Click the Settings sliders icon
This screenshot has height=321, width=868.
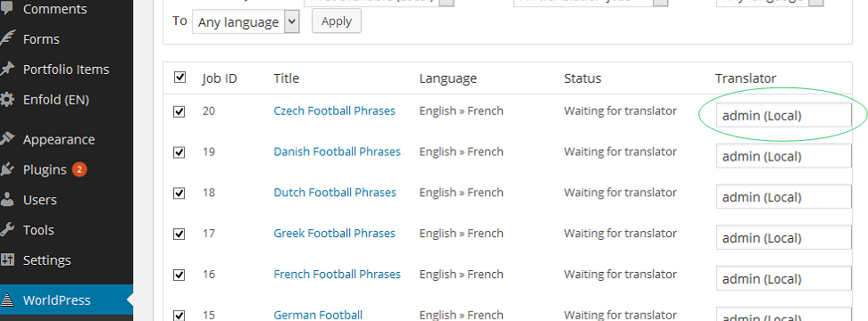point(6,259)
